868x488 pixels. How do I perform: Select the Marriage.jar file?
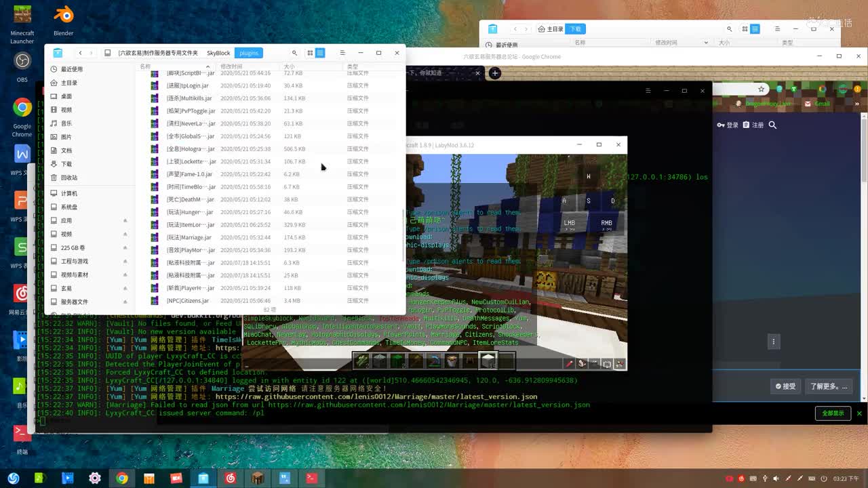(271, 237)
